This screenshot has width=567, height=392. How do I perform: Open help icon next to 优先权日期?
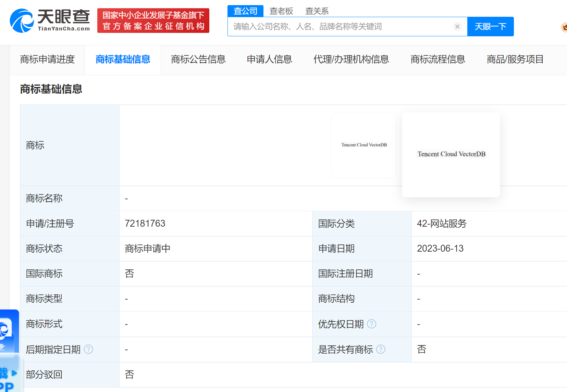pyautogui.click(x=372, y=324)
